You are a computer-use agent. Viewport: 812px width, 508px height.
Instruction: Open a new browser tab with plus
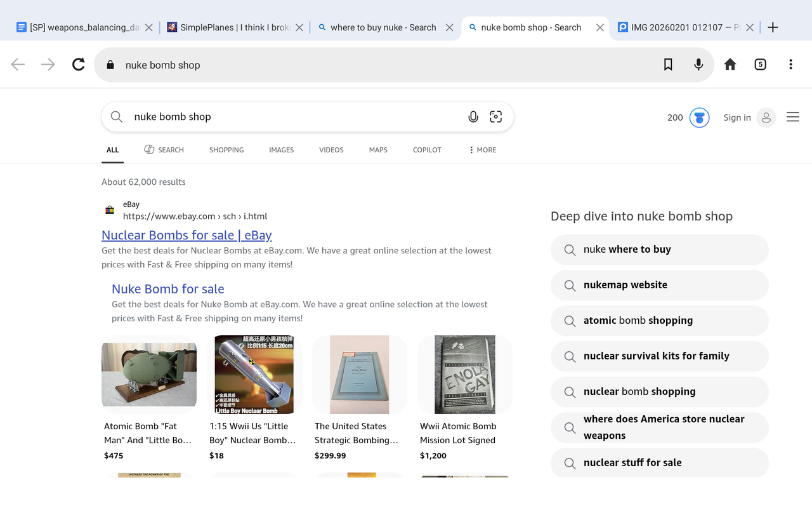(x=773, y=27)
